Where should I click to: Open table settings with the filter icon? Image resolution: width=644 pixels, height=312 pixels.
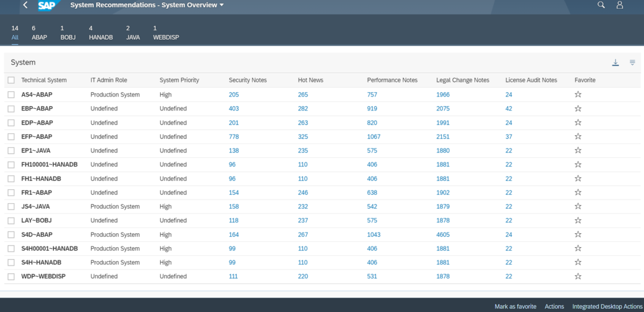pos(632,62)
